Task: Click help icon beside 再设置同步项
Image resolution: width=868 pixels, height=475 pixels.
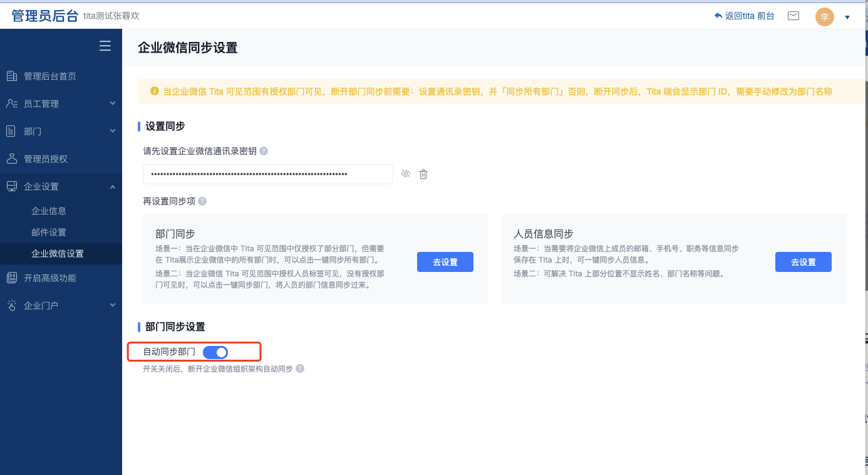Action: coord(202,201)
